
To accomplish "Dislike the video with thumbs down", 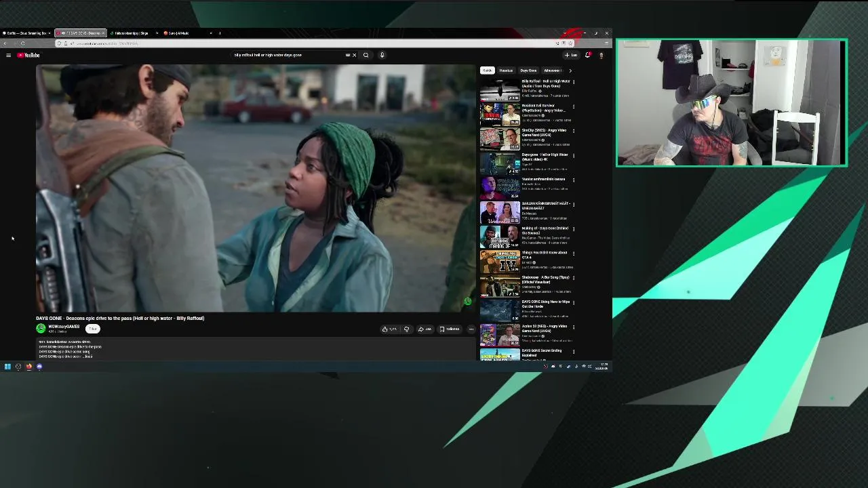I will [406, 329].
